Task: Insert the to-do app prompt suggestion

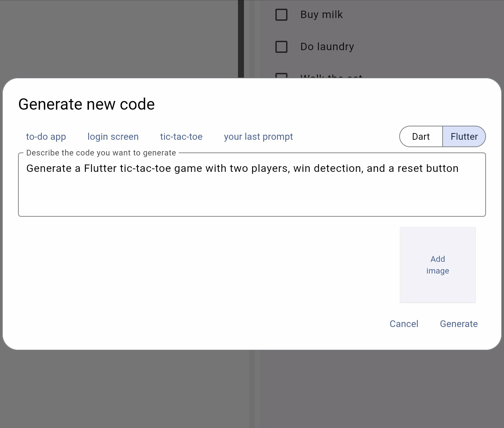Action: tap(46, 136)
